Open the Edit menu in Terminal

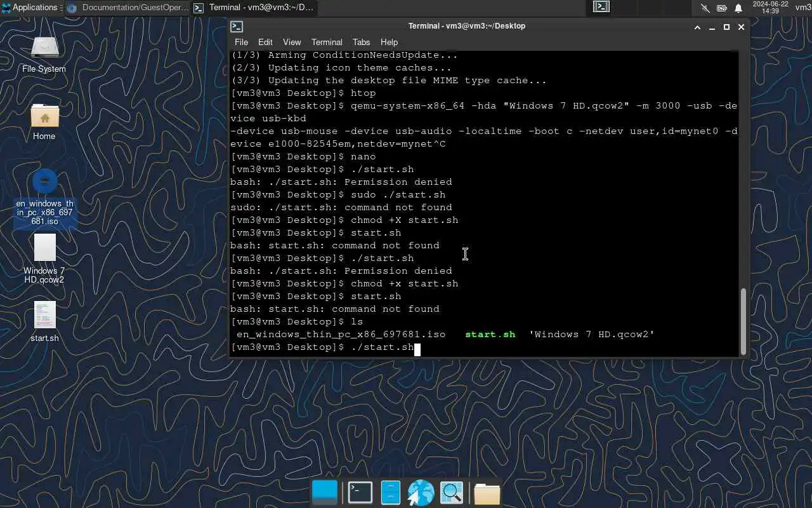265,42
